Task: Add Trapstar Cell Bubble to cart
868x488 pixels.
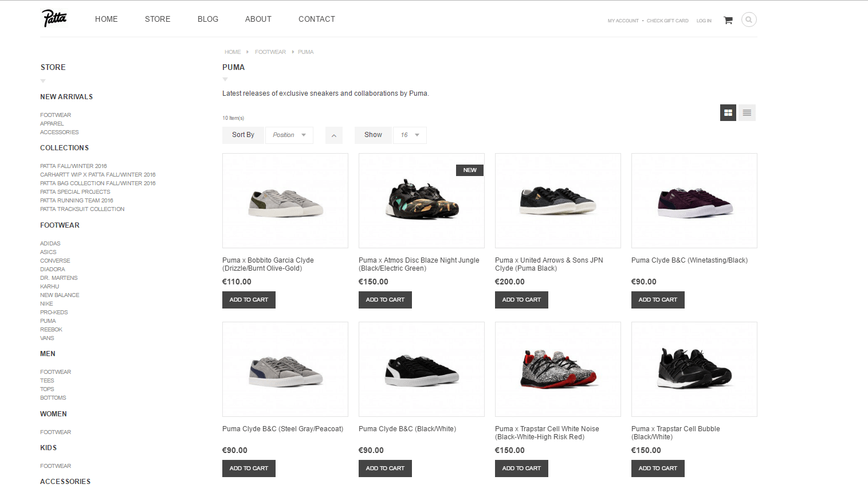Action: (658, 469)
